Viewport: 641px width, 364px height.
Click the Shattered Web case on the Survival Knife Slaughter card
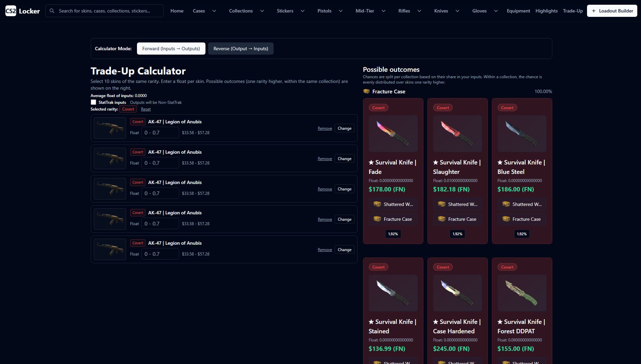[x=457, y=204]
